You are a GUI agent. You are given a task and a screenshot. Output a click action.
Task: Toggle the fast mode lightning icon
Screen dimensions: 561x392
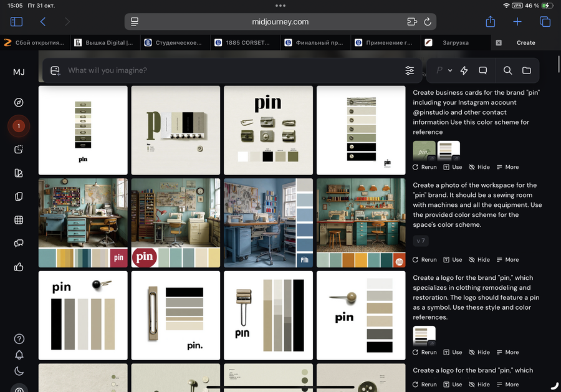pos(464,70)
